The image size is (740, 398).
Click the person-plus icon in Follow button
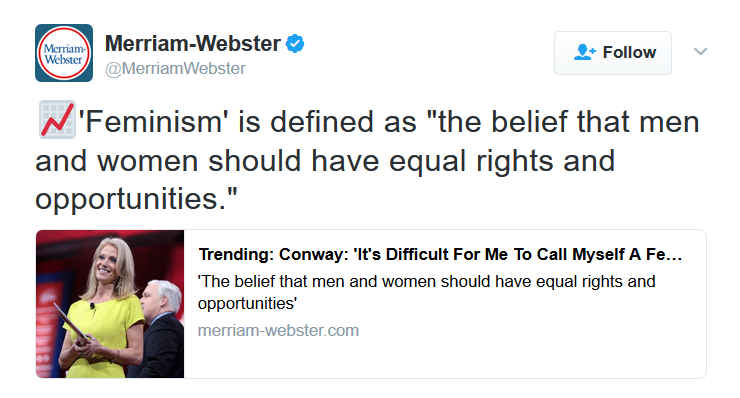tap(585, 52)
